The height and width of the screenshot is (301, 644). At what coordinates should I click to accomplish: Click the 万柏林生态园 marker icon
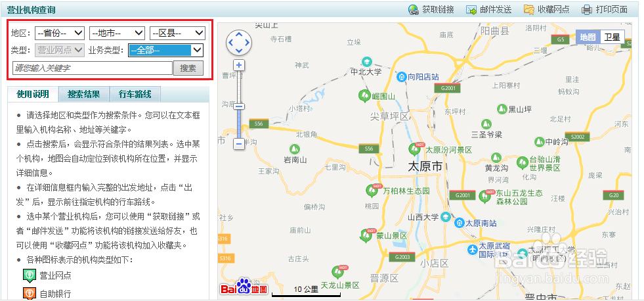372,191
